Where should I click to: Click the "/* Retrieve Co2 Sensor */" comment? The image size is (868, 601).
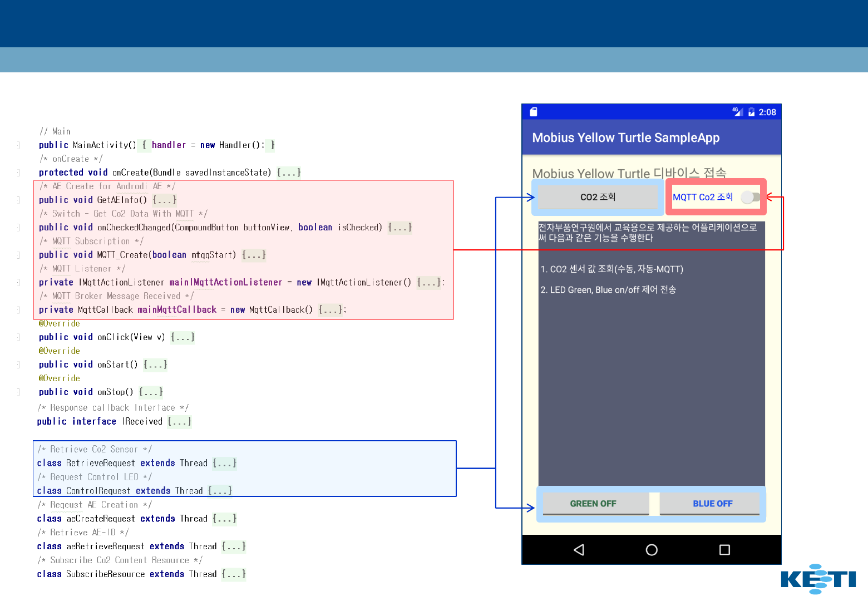click(x=95, y=449)
